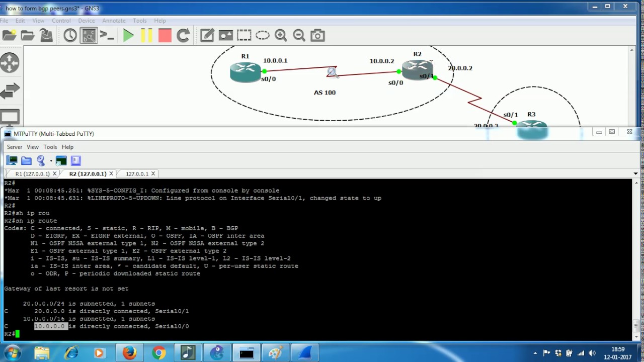
Task: Open GNS3 Edit menu
Action: click(x=20, y=21)
